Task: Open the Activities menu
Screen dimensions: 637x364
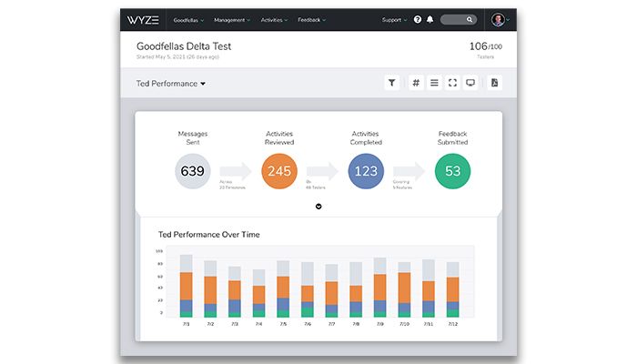Action: (x=274, y=20)
